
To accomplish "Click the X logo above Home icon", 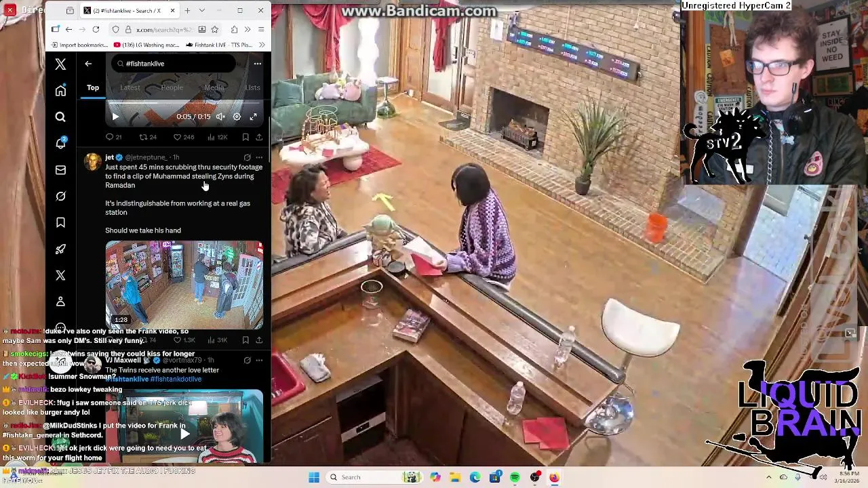I will (x=60, y=64).
